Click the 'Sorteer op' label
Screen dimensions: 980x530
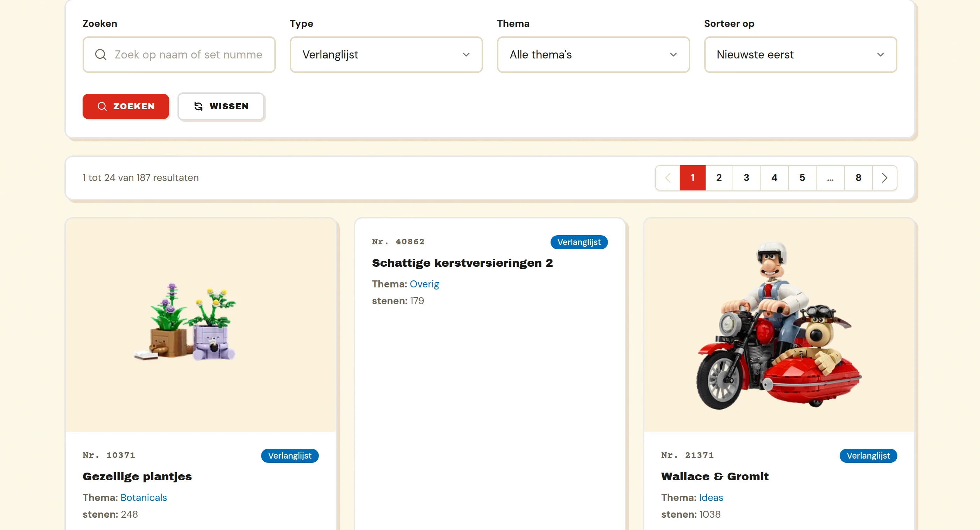tap(729, 23)
